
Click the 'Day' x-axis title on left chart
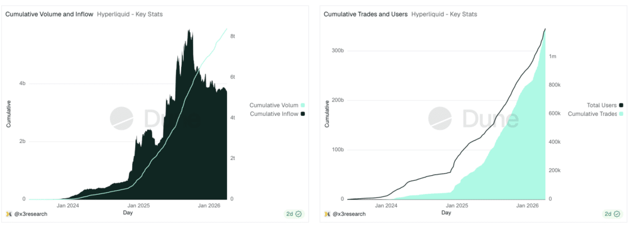(128, 212)
